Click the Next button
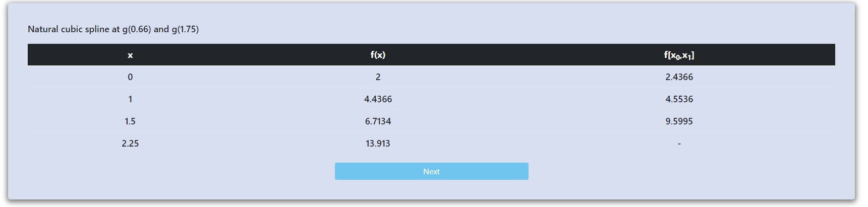This screenshot has height=207, width=868. coord(431,171)
